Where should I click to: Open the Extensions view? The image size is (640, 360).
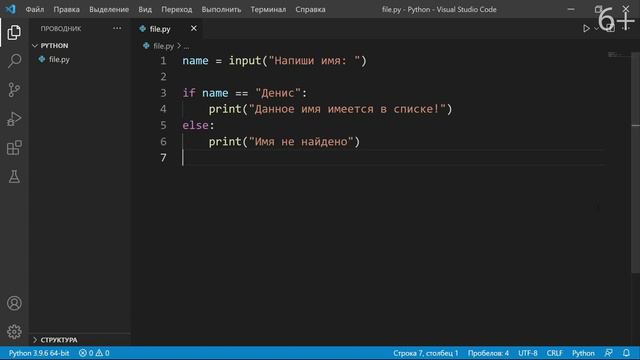point(14,148)
